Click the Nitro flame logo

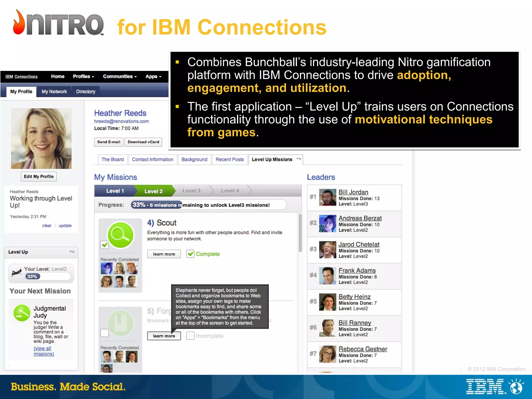[19, 22]
